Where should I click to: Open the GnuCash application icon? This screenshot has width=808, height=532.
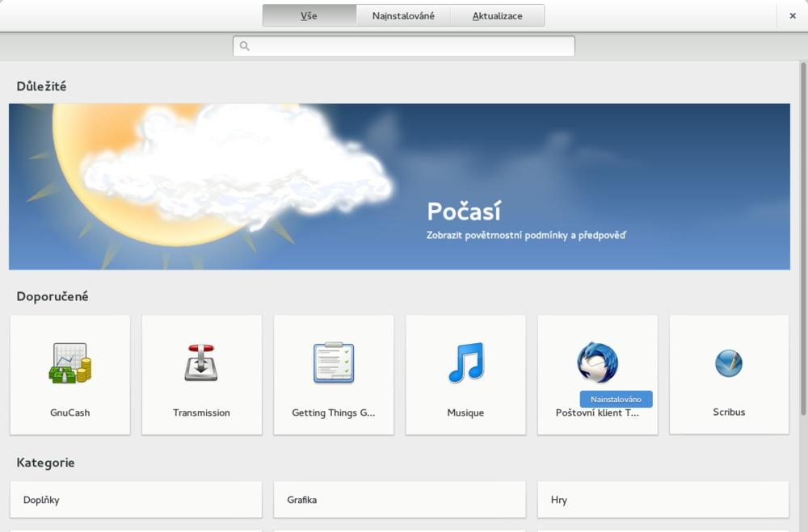point(69,365)
